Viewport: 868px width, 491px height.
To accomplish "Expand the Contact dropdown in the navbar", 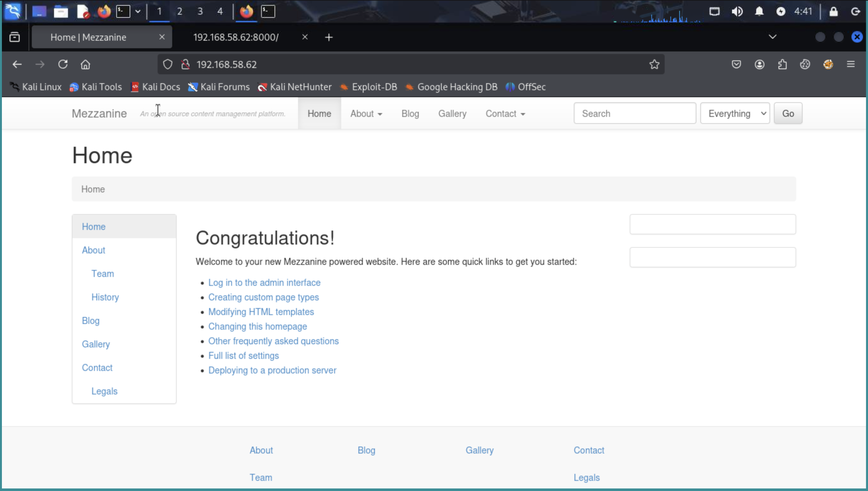I will point(505,114).
